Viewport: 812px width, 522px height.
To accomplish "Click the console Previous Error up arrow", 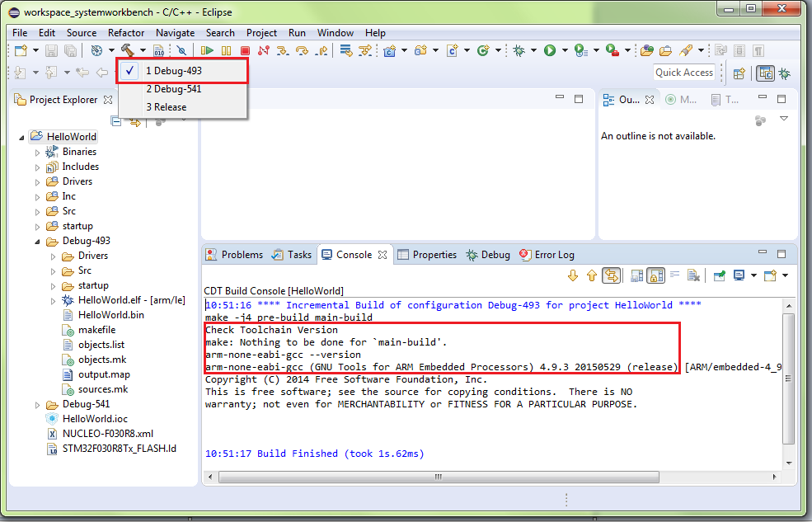I will click(x=592, y=275).
